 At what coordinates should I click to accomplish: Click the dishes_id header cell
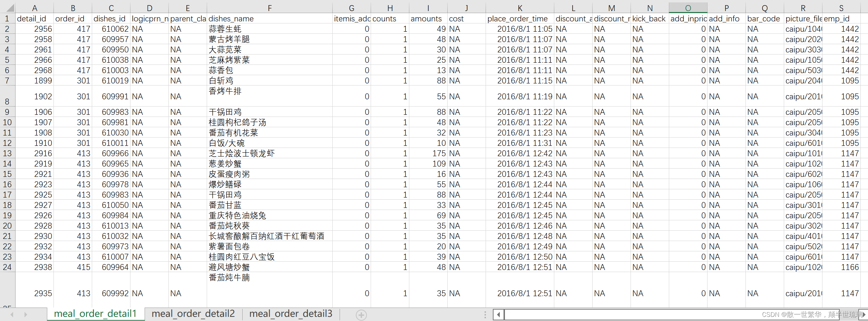click(x=111, y=19)
